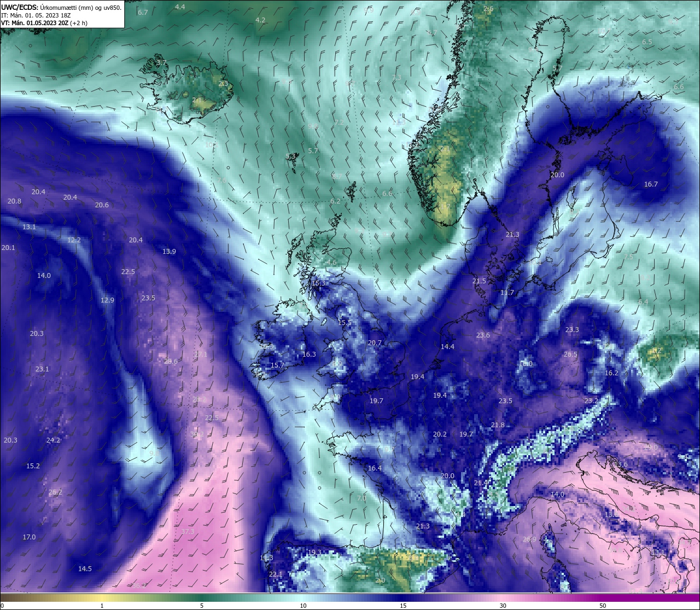Pick the 11.7 value label
Viewport: 700px width, 610px height.
pyautogui.click(x=507, y=293)
